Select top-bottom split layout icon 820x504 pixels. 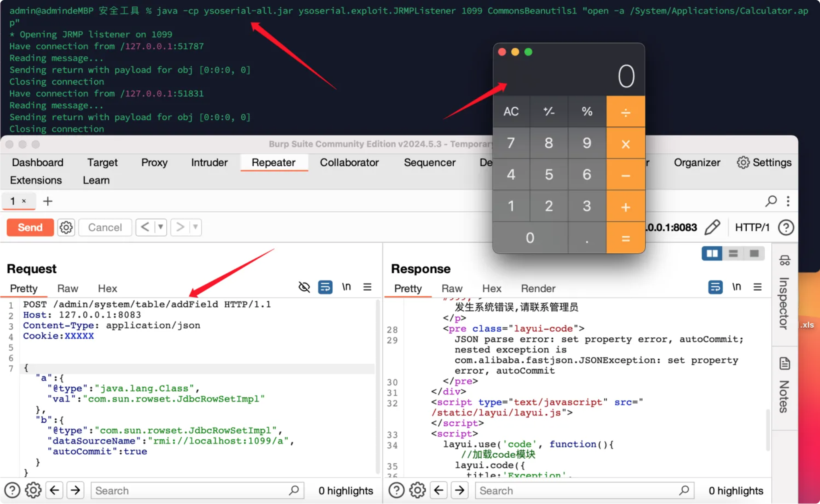(x=733, y=253)
